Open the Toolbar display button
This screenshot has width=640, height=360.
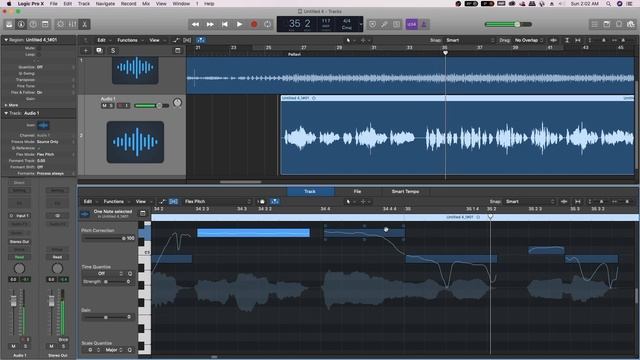[x=45, y=24]
